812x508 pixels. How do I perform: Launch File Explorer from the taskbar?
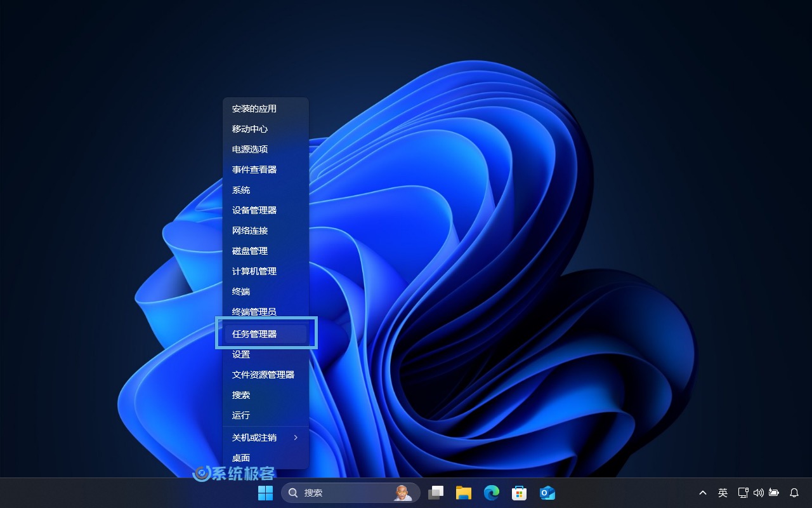(x=464, y=493)
